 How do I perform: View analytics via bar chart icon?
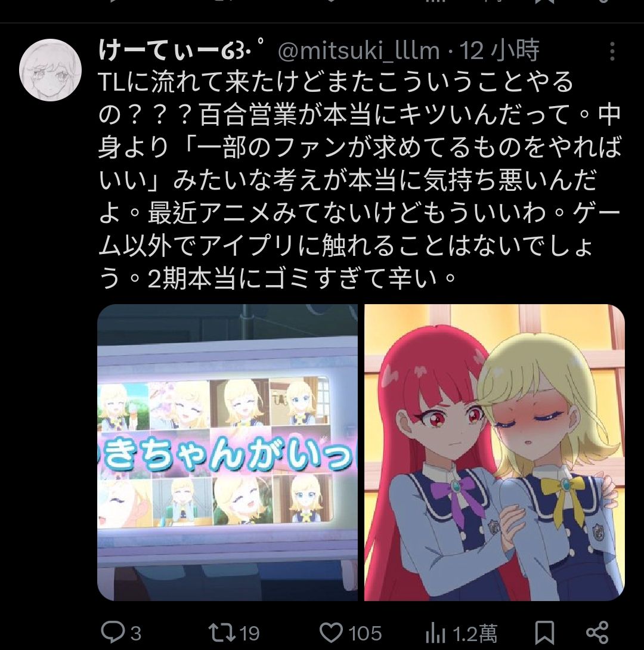(435, 633)
